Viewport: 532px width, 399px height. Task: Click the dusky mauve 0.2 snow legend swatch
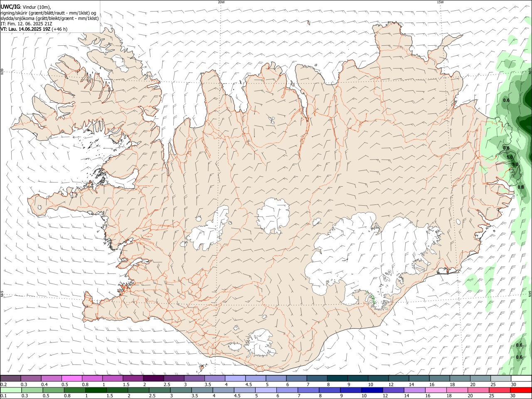(11, 378)
